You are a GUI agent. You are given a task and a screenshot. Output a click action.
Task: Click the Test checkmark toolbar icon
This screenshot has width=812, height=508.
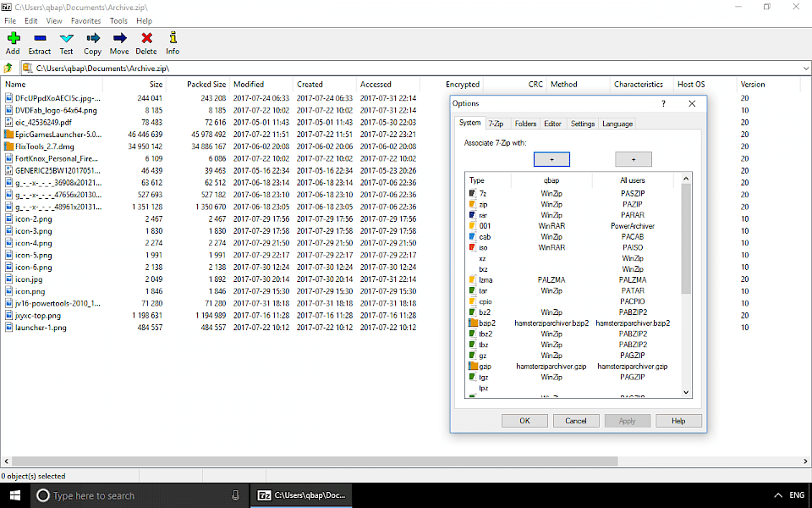click(x=66, y=38)
